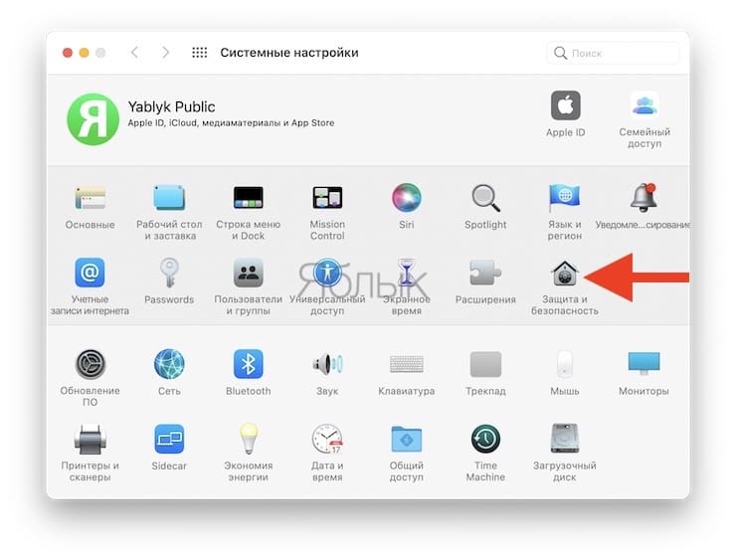Open Пользователи и группы settings
This screenshot has height=560, width=736.
click(249, 273)
